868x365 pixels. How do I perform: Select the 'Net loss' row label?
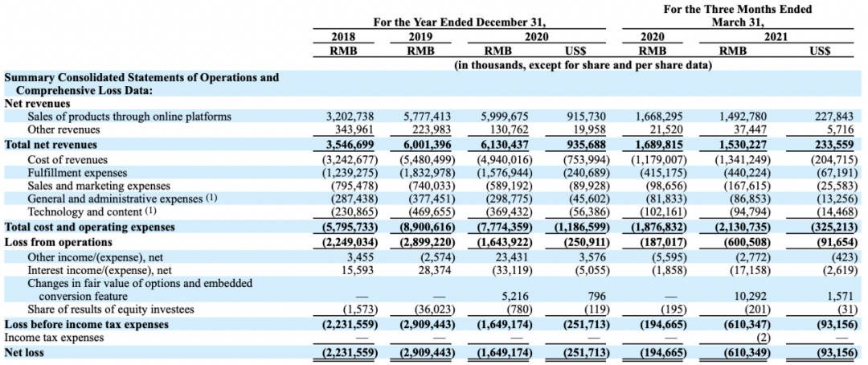tap(23, 351)
